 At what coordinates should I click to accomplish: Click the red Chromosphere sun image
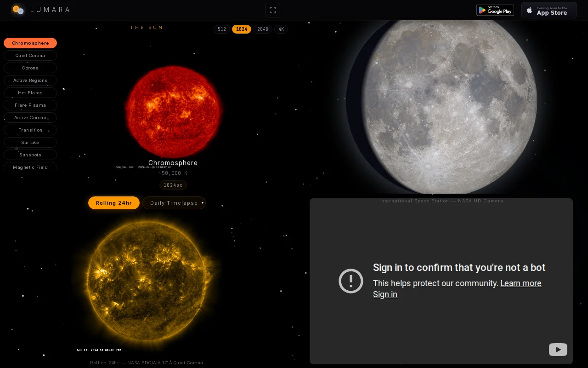click(x=174, y=111)
